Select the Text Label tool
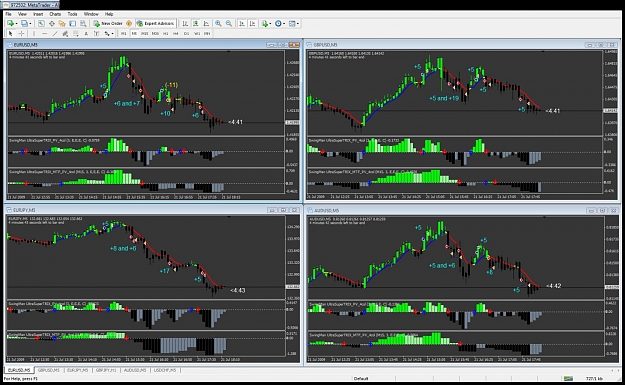The height and width of the screenshot is (385, 625). pyautogui.click(x=96, y=33)
